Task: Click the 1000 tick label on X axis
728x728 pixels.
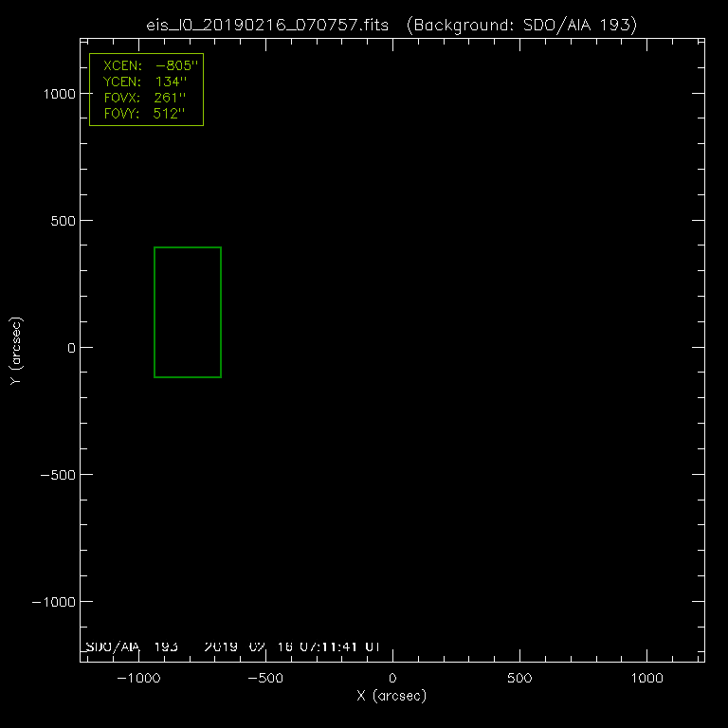Action: tap(646, 679)
